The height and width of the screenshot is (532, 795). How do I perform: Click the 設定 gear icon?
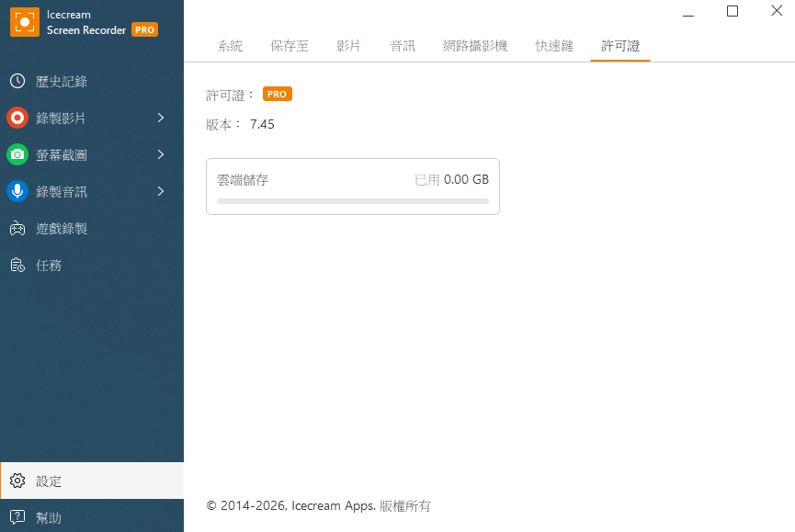point(17,481)
